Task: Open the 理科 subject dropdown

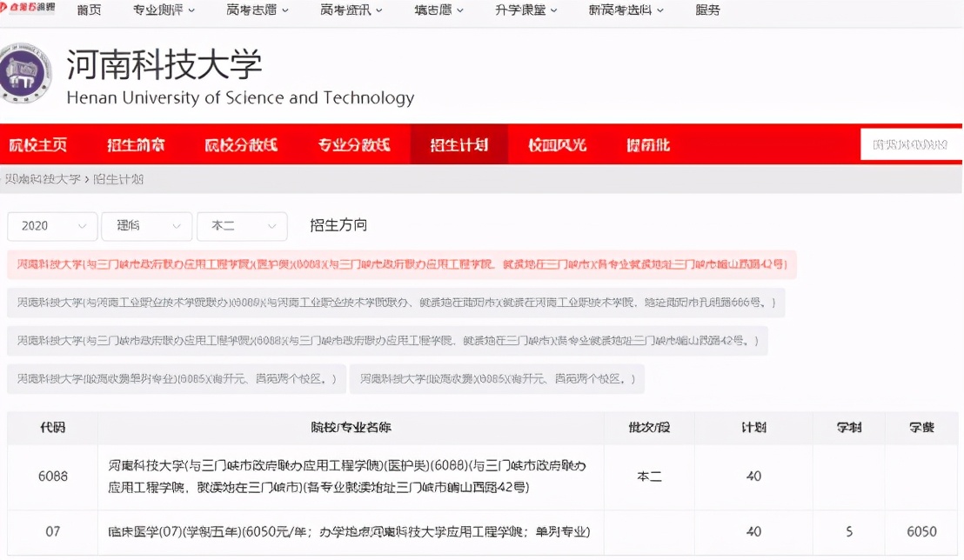Action: tap(146, 226)
